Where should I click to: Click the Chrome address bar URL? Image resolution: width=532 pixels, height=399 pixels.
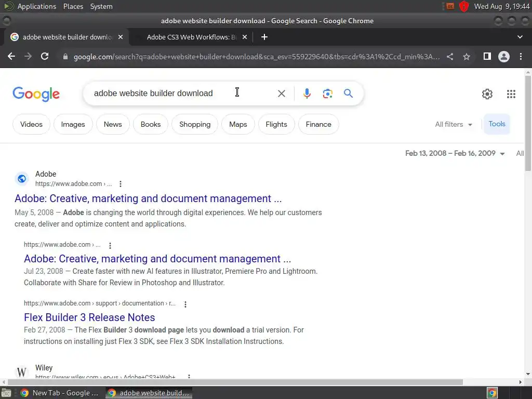pyautogui.click(x=257, y=57)
